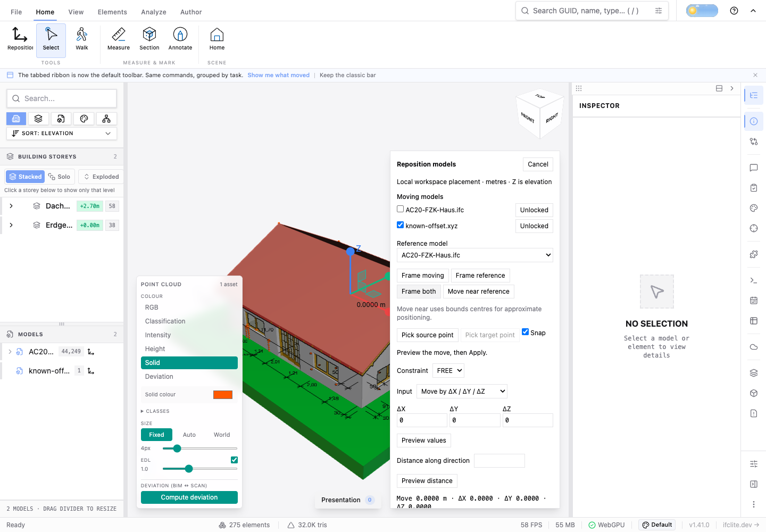This screenshot has width=766, height=532.
Task: Open the help question mark icon
Action: click(734, 11)
